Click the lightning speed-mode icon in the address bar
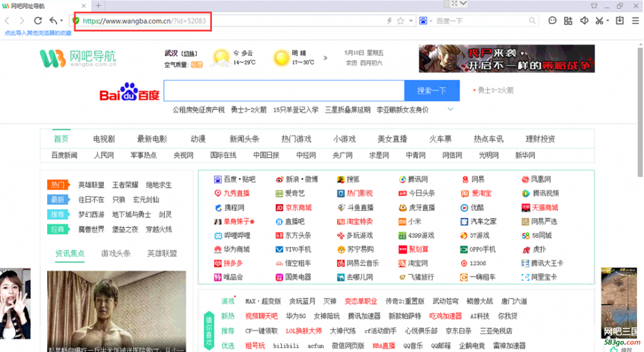Screen dimensions: 644x352 (389, 21)
